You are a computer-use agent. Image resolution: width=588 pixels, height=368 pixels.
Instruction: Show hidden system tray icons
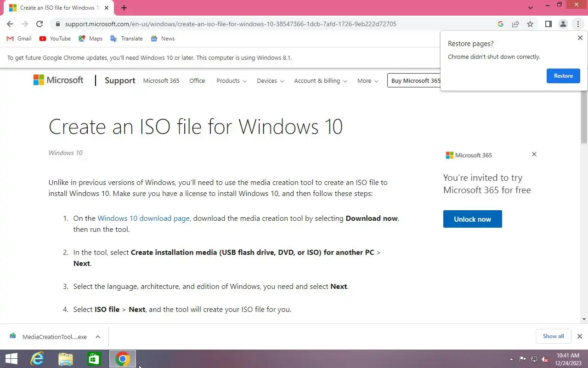coord(512,359)
